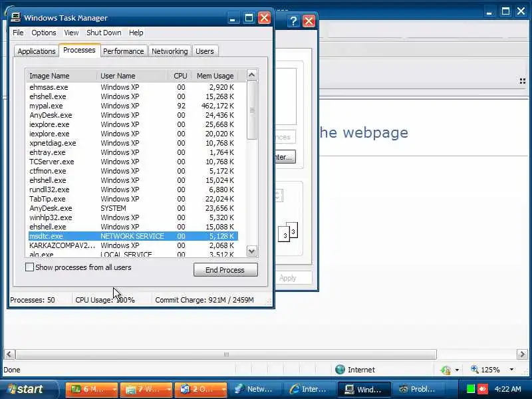Screen dimensions: 532x399
Task: Switch to the Probl... taskbar window
Action: [420, 389]
